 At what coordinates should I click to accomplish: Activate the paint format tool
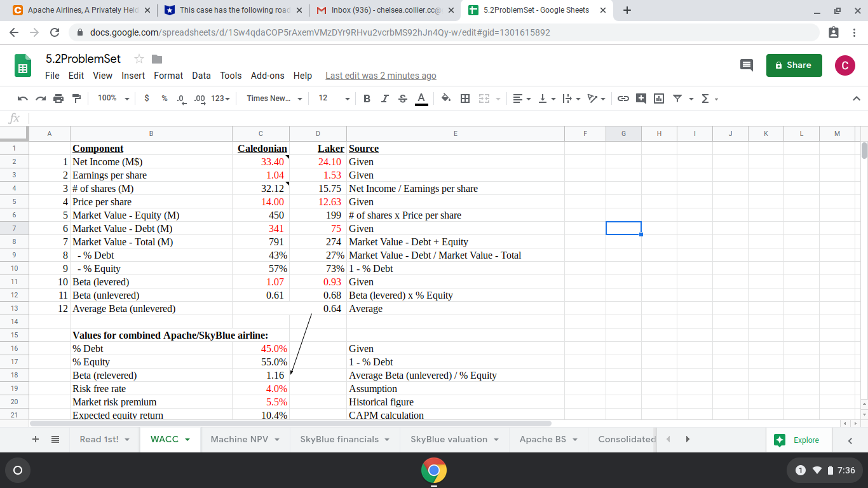click(x=77, y=98)
